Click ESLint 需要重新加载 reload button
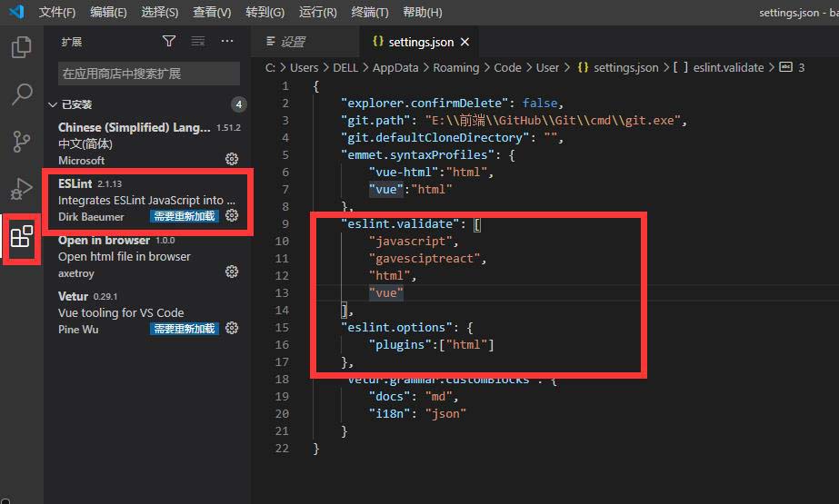Viewport: 839px width, 504px height. pos(184,216)
